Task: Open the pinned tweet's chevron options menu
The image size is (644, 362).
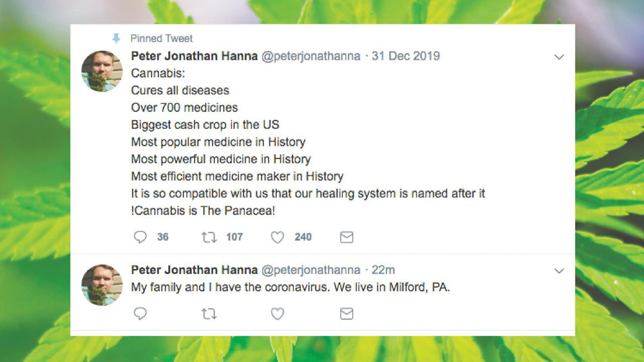Action: 559,57
